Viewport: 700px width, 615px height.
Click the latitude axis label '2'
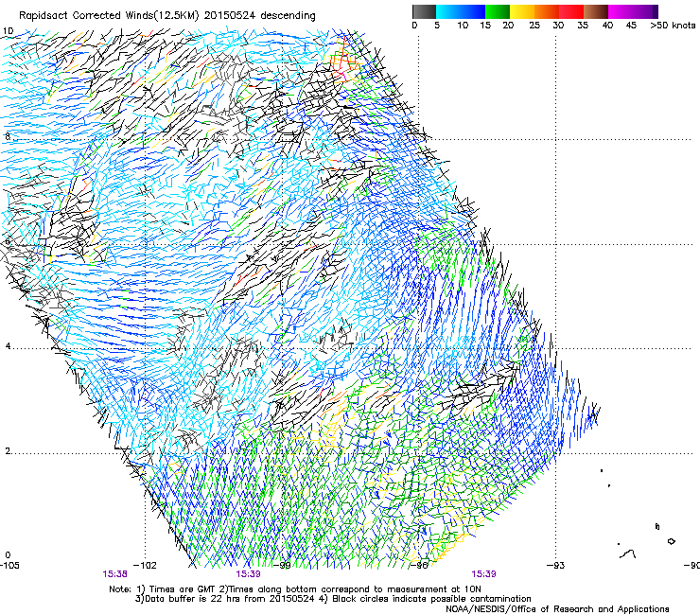click(x=8, y=451)
